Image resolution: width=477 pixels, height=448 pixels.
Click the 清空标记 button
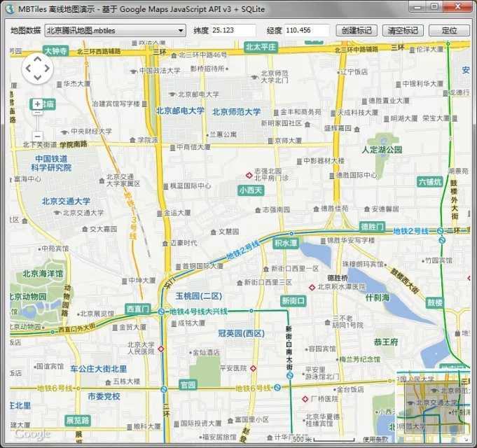click(403, 30)
